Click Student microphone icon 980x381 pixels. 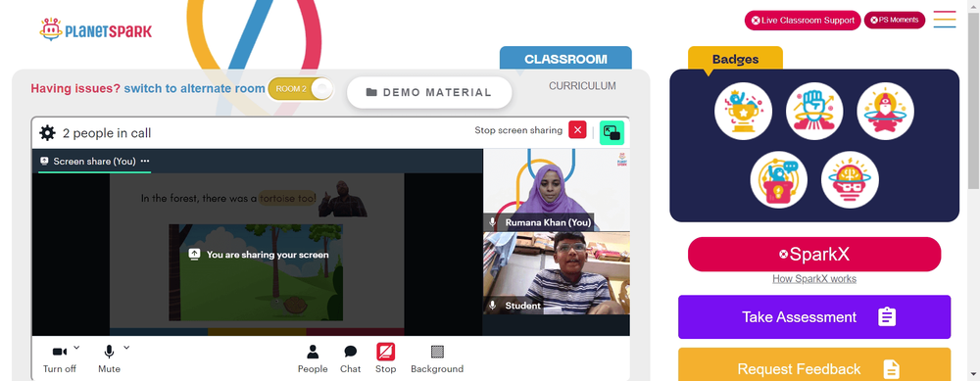coord(493,306)
